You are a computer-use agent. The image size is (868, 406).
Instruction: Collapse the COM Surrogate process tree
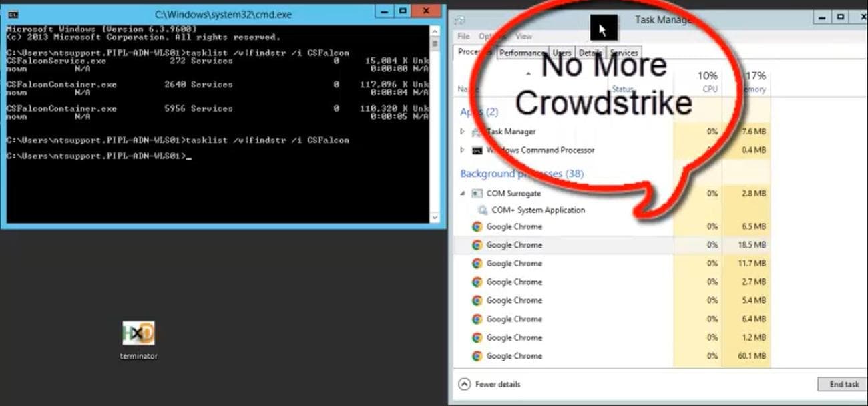[x=461, y=193]
